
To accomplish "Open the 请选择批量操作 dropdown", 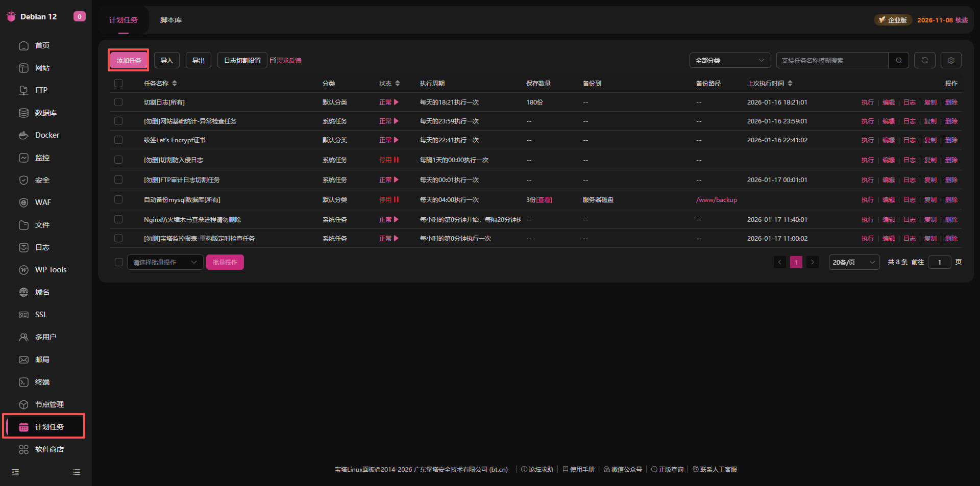I will 165,262.
